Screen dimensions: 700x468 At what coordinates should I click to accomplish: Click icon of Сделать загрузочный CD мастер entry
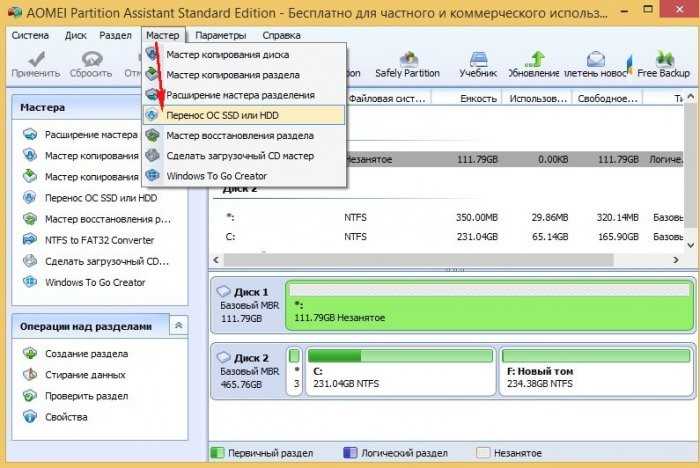click(152, 155)
